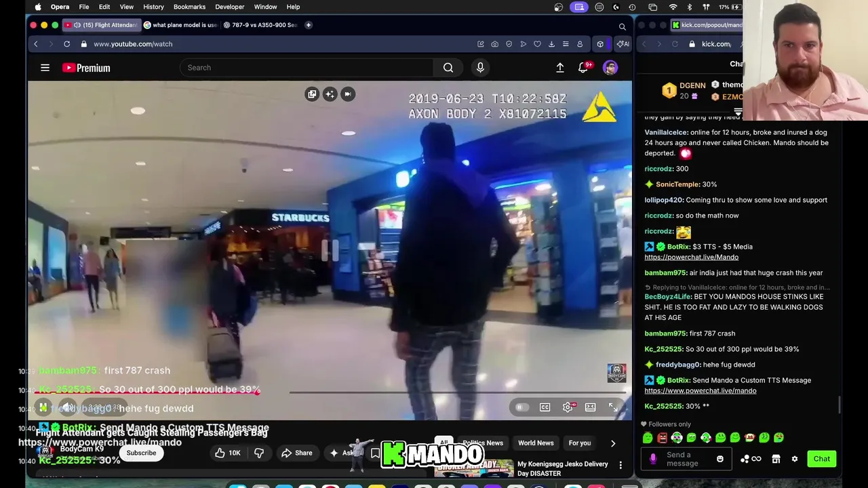Switch to 787-9 vs A350-900 tab
Viewport: 868px width, 488px height.
261,25
